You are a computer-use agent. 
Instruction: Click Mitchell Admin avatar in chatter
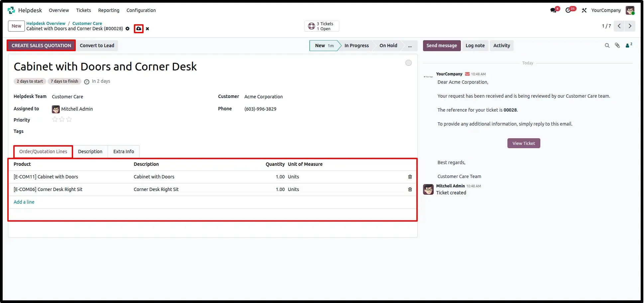428,189
